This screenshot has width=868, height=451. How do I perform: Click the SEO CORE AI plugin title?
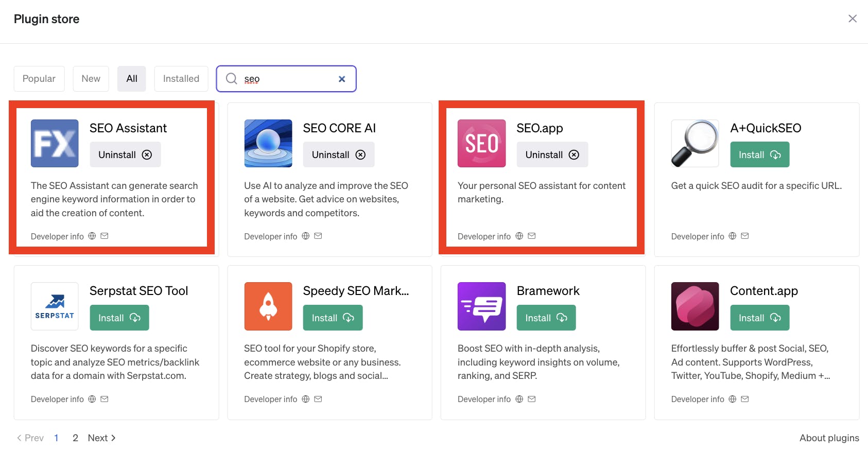pyautogui.click(x=340, y=128)
